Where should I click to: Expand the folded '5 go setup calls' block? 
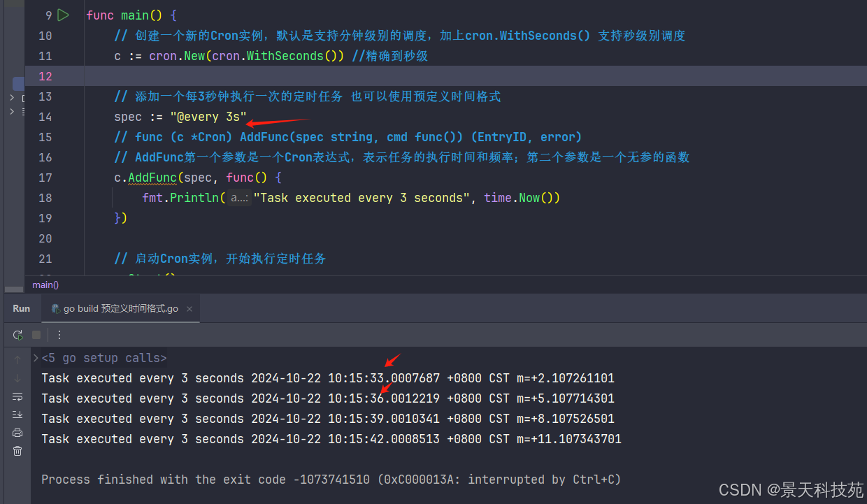pos(36,358)
